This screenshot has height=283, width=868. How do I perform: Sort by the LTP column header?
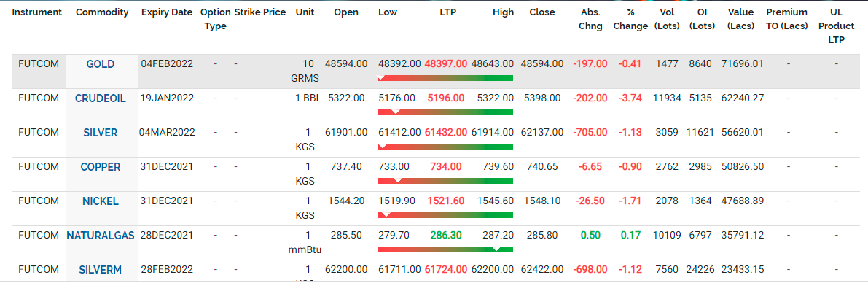[447, 12]
